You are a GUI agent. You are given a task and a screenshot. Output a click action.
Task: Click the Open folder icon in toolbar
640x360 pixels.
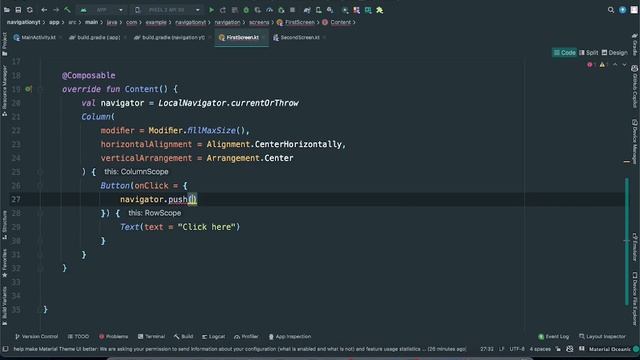(7, 10)
